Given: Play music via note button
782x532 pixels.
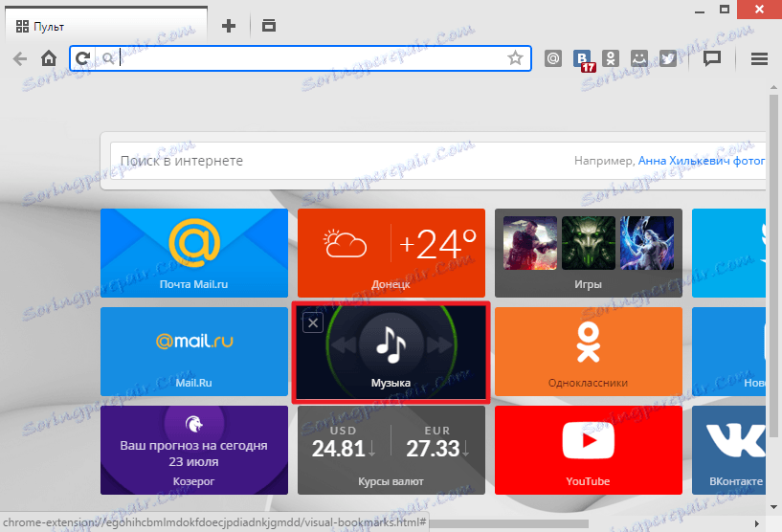Looking at the screenshot, I should [x=391, y=344].
